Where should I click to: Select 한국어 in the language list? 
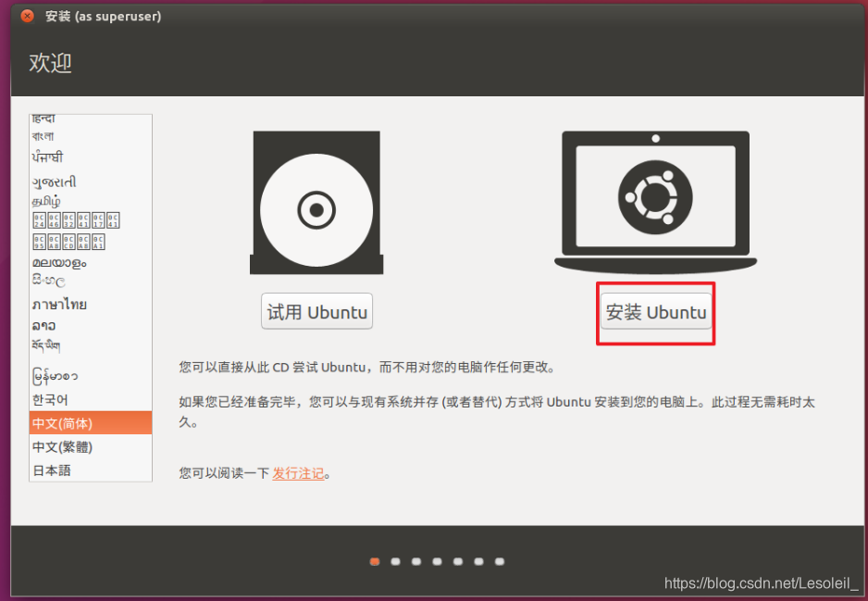pyautogui.click(x=91, y=399)
